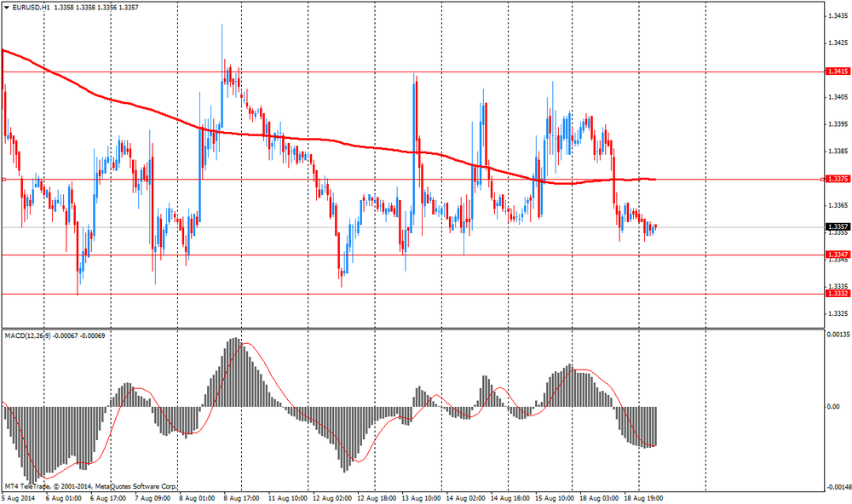Select the red 1.3415 price level label

(838, 72)
